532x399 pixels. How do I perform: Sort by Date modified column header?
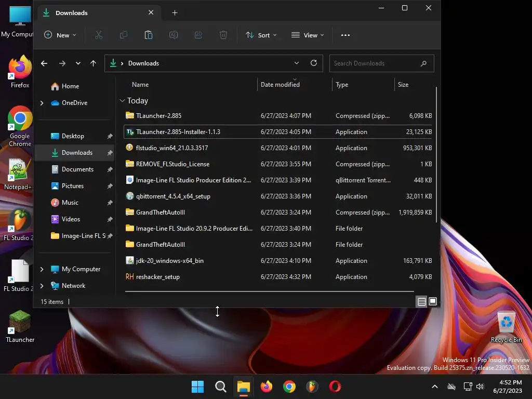tap(280, 85)
